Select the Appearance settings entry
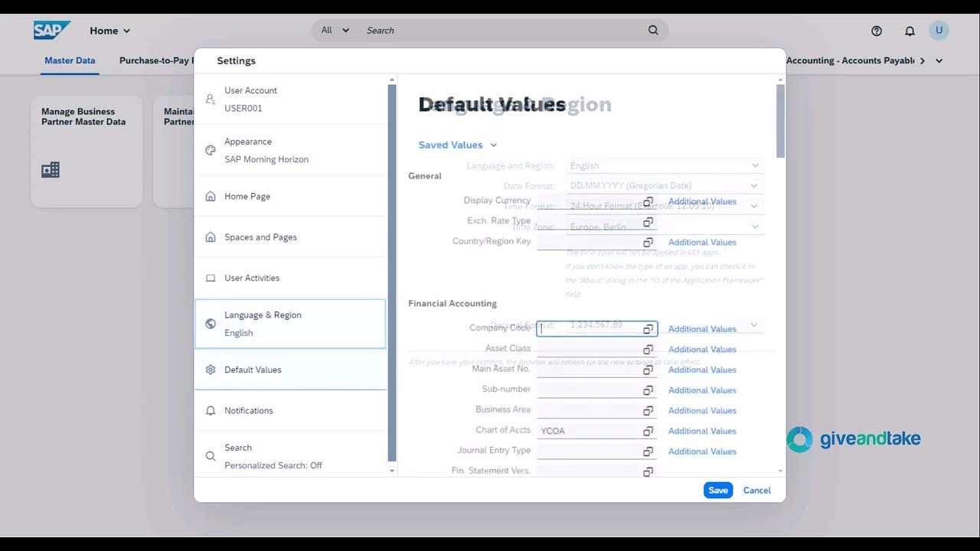This screenshot has width=980, height=551. (x=290, y=151)
